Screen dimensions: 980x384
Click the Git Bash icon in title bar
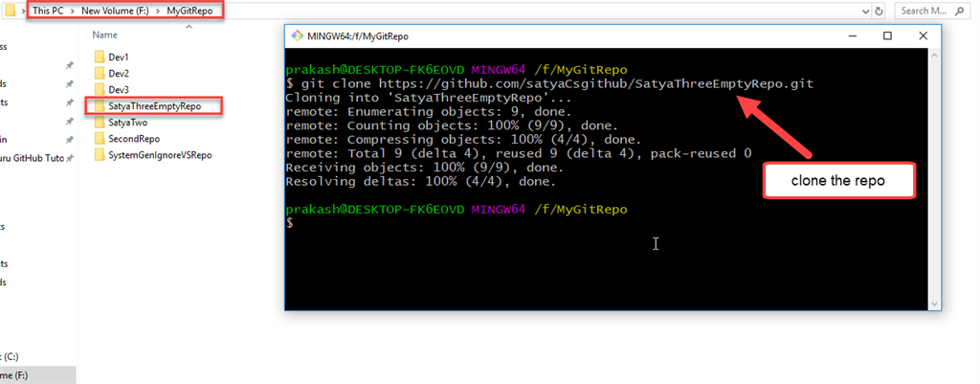click(297, 35)
